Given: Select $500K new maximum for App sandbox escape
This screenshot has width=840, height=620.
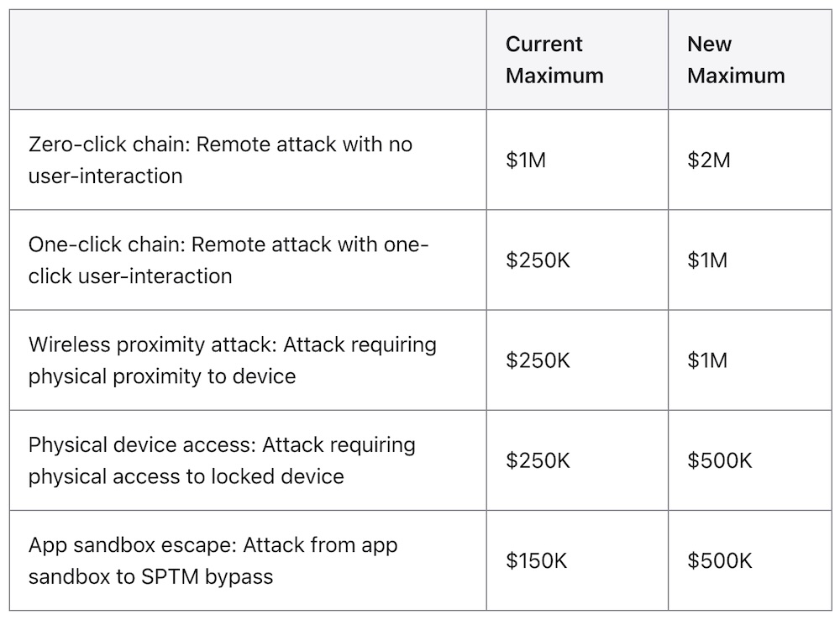Looking at the screenshot, I should tap(720, 560).
